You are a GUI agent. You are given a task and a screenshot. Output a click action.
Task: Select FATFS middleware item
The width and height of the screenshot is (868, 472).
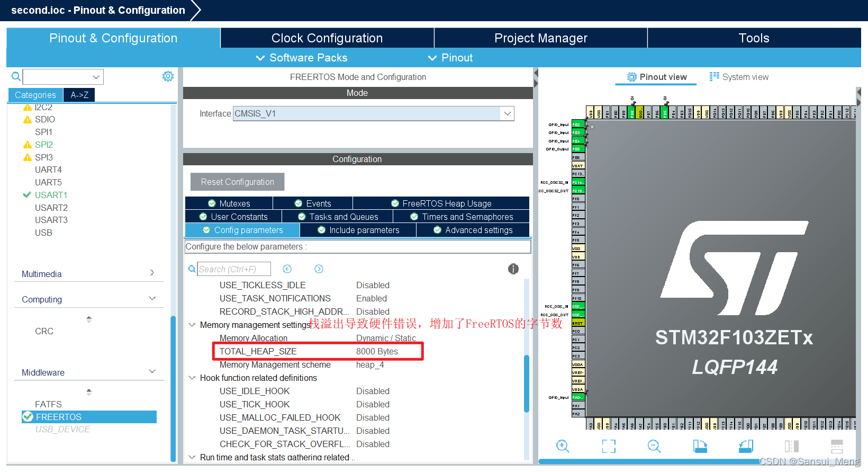(48, 404)
